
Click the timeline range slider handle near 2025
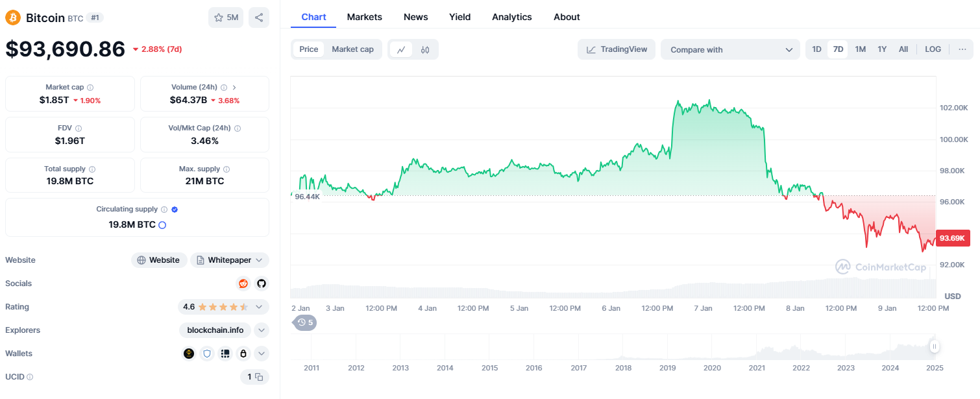tap(934, 346)
